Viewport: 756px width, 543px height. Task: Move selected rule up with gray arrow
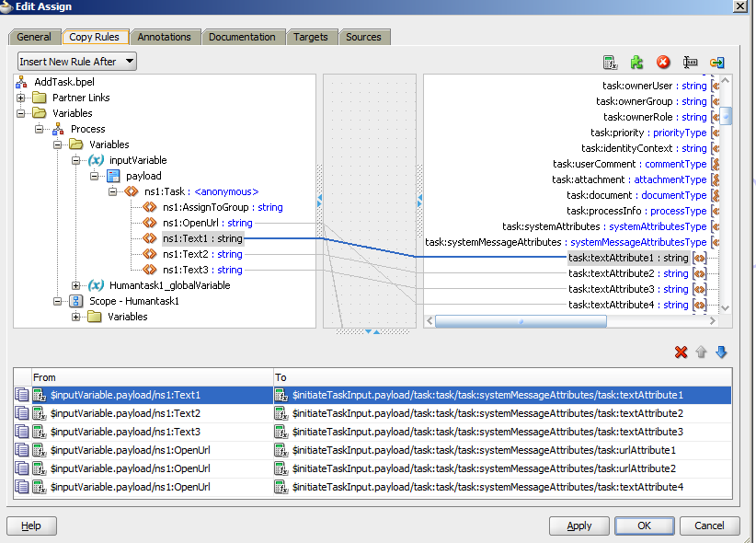pos(701,352)
